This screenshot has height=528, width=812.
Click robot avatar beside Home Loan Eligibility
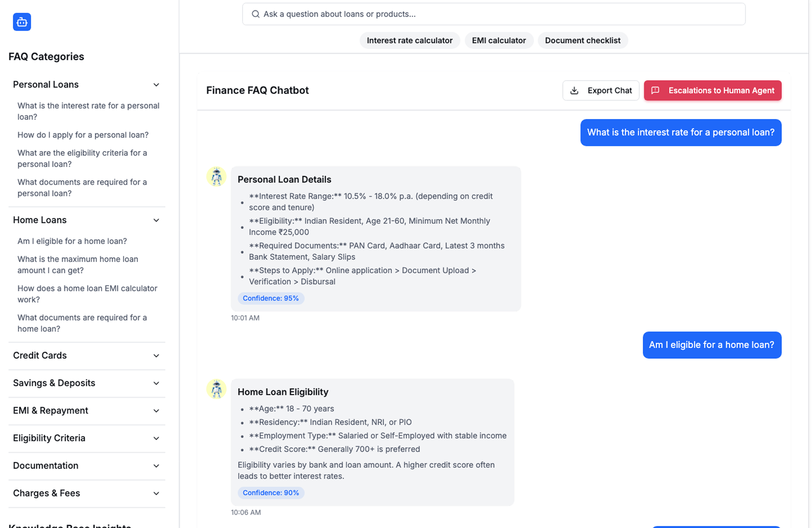(x=216, y=389)
